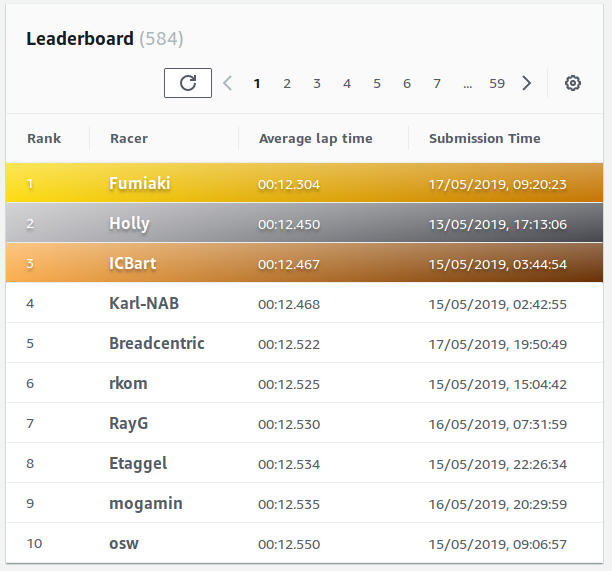
Task: Select racer osw
Action: pos(124,544)
